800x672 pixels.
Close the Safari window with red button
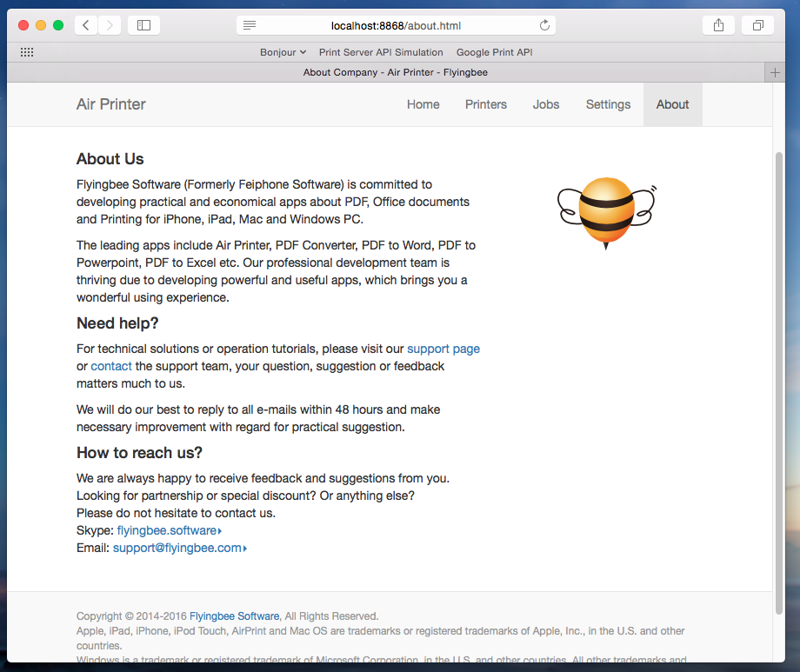[23, 25]
